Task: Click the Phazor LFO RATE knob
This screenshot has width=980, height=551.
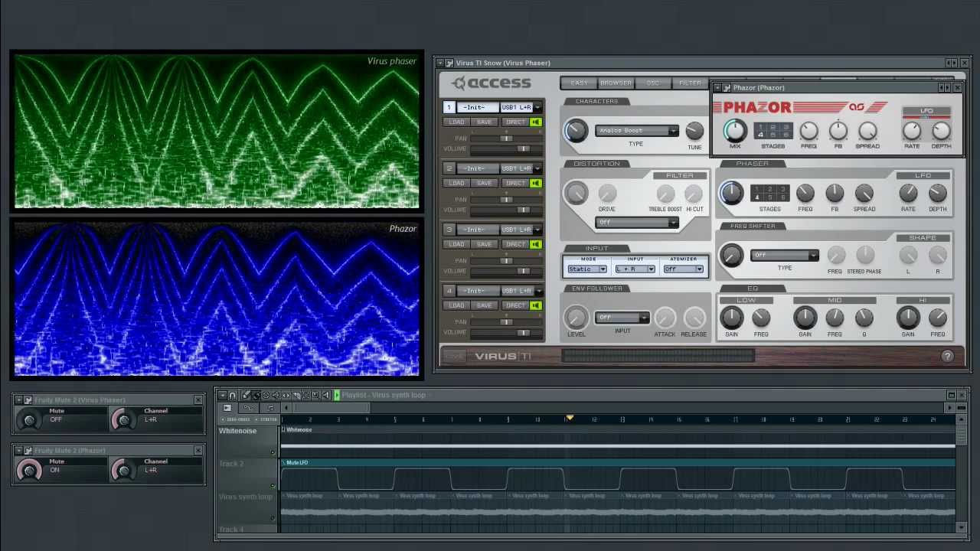Action: pyautogui.click(x=911, y=131)
